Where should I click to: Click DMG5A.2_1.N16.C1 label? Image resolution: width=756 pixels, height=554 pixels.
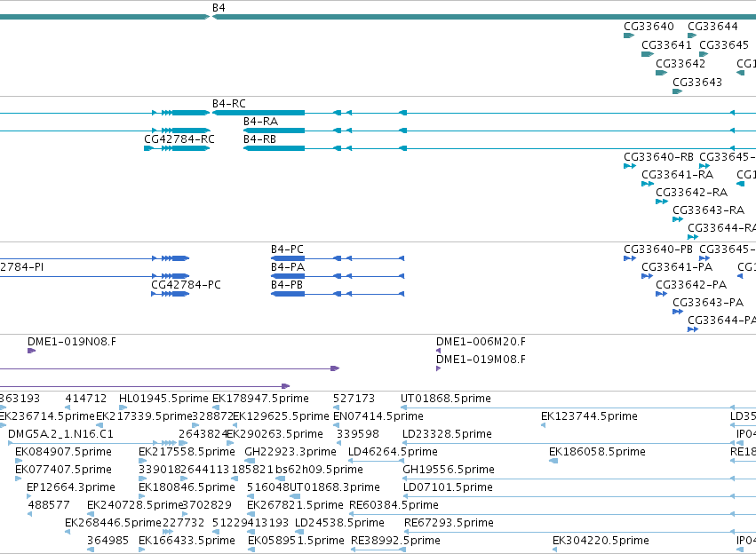pos(60,434)
